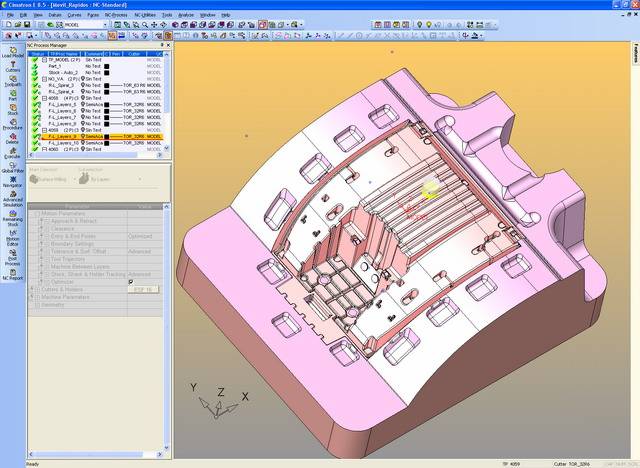
Task: Click color swatch for F-L_Layers_10 row
Action: pos(107,143)
